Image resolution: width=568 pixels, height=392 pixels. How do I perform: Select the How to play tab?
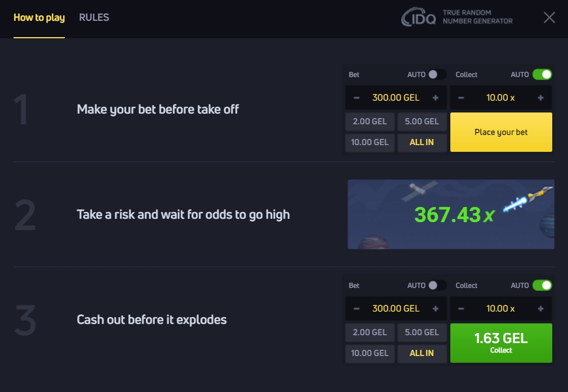39,17
